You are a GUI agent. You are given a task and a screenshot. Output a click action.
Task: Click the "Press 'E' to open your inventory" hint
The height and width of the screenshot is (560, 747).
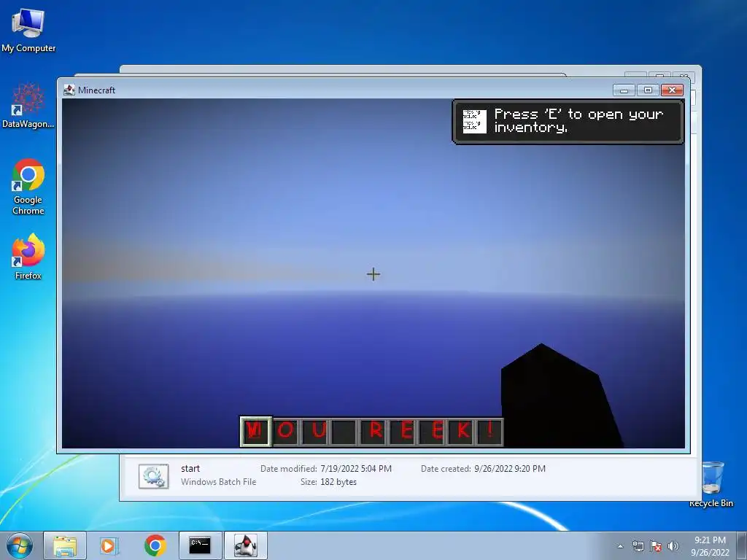(x=578, y=120)
